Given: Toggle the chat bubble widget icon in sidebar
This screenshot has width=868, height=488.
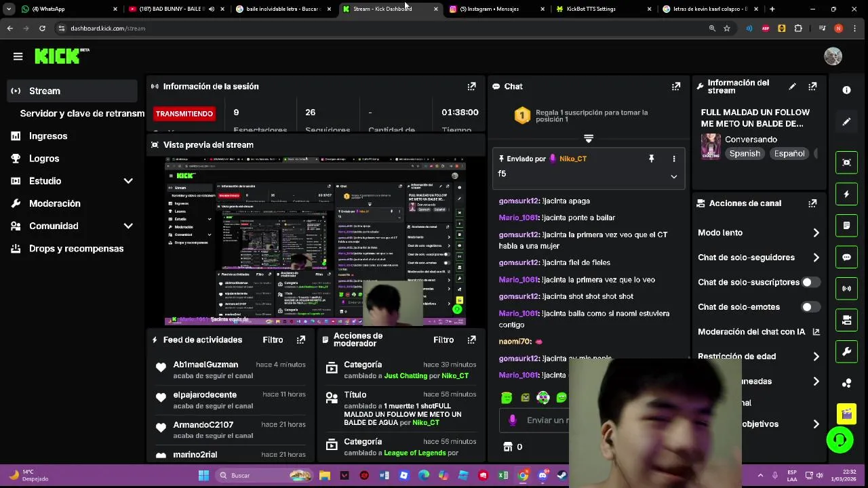Looking at the screenshot, I should (846, 258).
